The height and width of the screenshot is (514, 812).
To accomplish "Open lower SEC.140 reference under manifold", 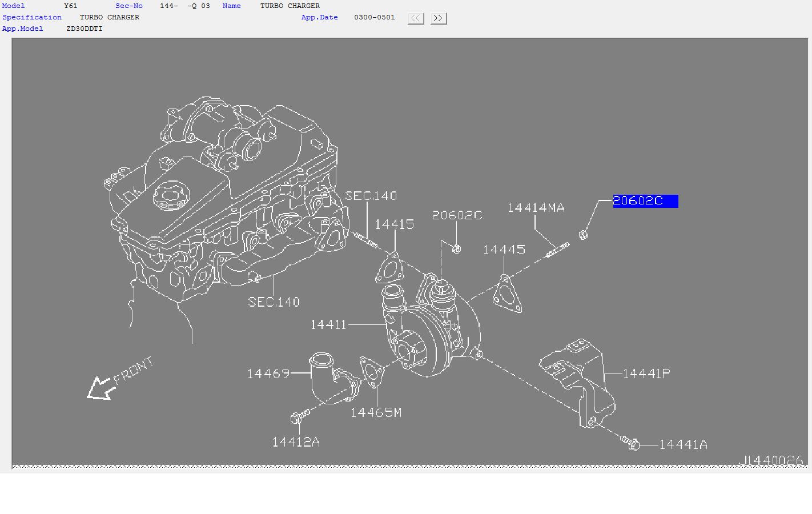I will [x=274, y=302].
